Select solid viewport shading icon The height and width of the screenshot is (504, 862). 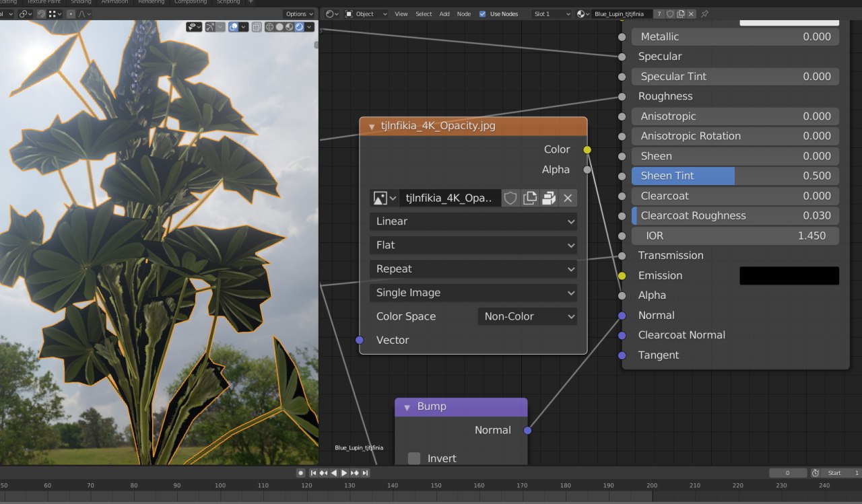point(279,27)
